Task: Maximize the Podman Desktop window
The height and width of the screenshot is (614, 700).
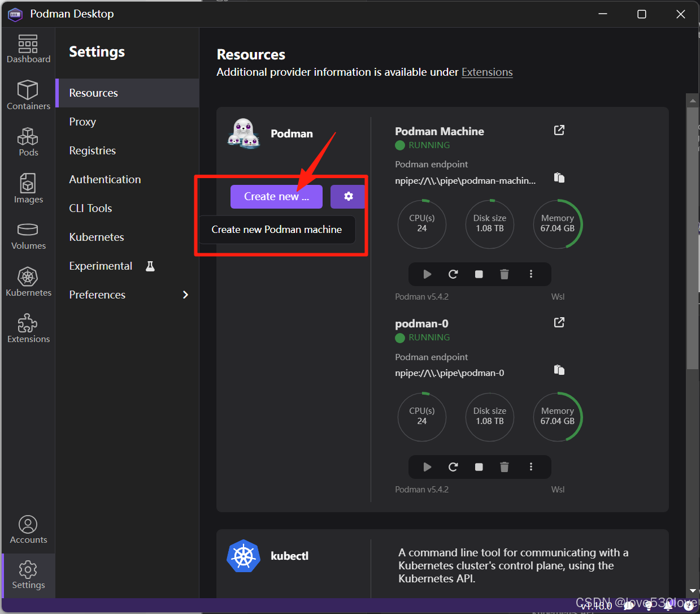Action: pos(642,14)
